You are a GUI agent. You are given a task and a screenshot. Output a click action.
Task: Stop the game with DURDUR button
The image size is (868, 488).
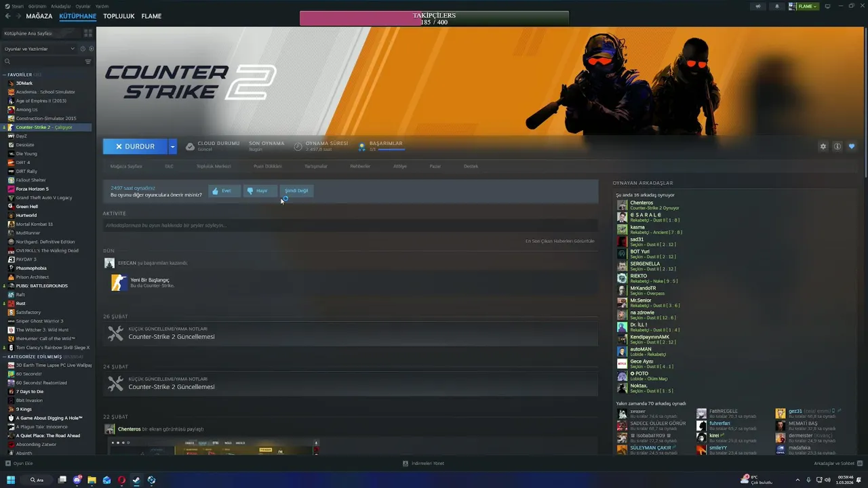pos(135,146)
